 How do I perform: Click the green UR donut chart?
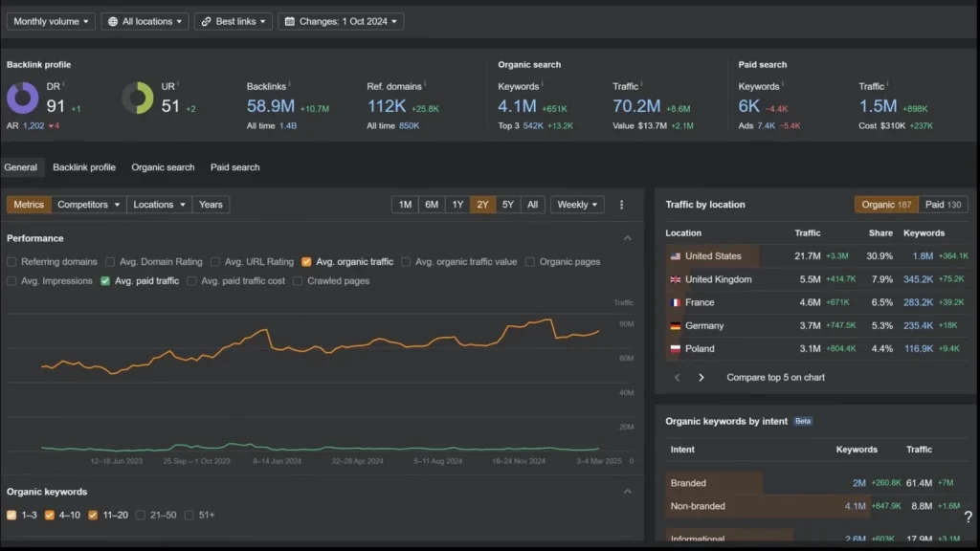(x=138, y=98)
